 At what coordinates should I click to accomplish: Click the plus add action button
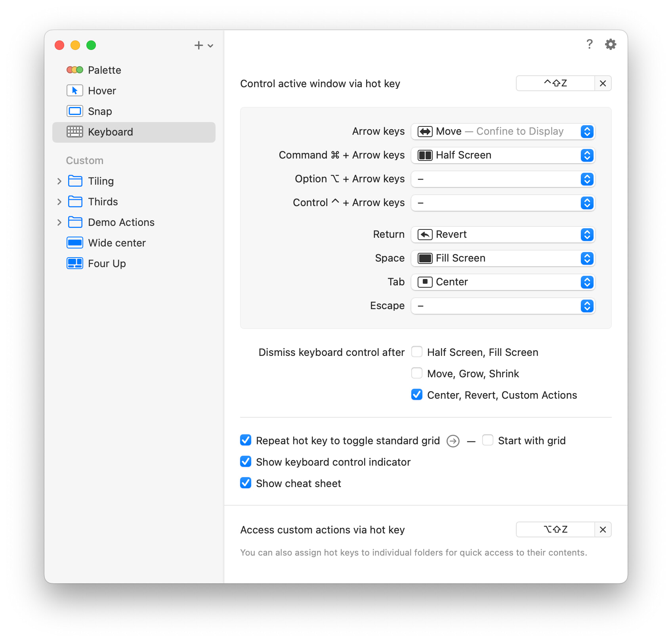coord(199,46)
